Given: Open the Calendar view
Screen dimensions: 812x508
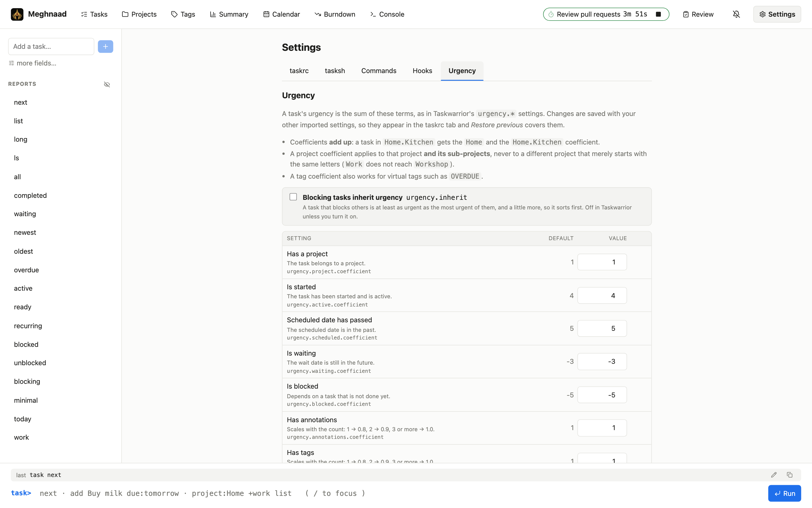Looking at the screenshot, I should click(281, 14).
